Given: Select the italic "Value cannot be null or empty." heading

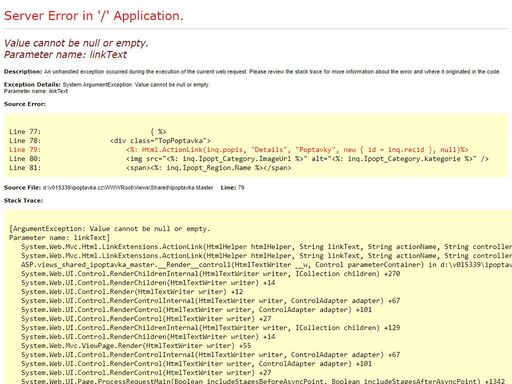Looking at the screenshot, I should [x=76, y=43].
